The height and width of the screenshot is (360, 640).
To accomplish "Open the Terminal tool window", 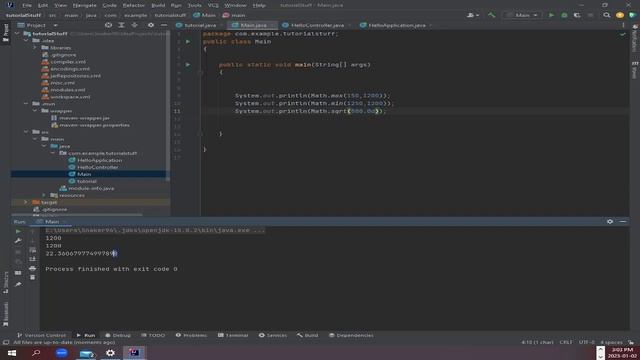I will click(x=233, y=335).
